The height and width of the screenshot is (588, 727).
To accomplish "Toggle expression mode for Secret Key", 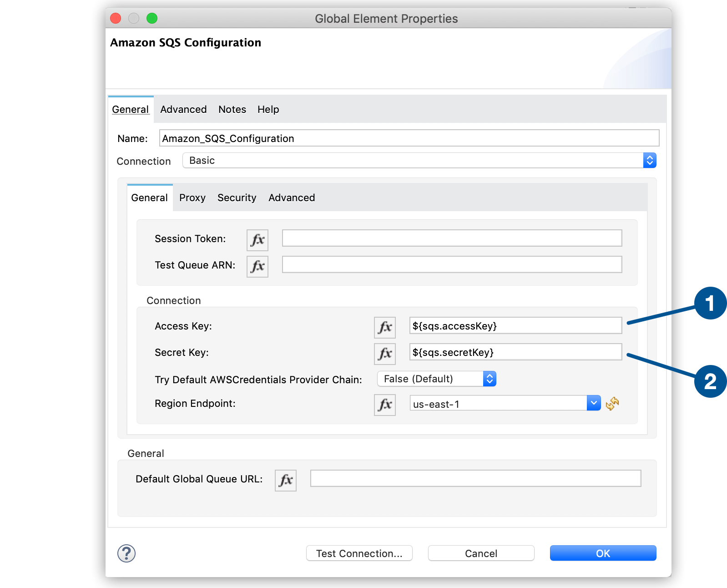I will coord(384,354).
